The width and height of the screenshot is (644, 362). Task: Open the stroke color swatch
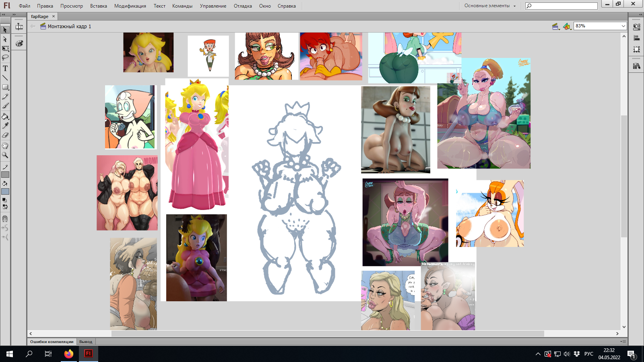pyautogui.click(x=5, y=175)
